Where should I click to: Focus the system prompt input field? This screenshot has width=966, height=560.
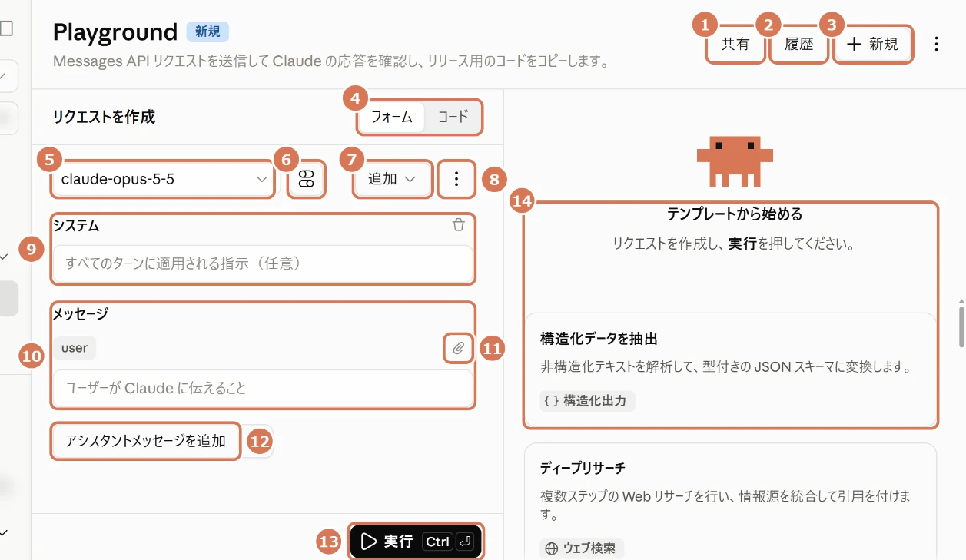(x=262, y=263)
